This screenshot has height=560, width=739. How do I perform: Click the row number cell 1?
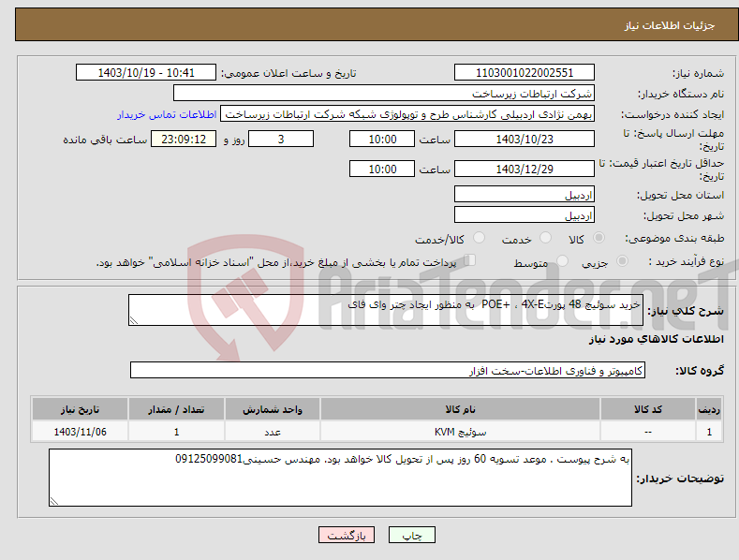[709, 432]
